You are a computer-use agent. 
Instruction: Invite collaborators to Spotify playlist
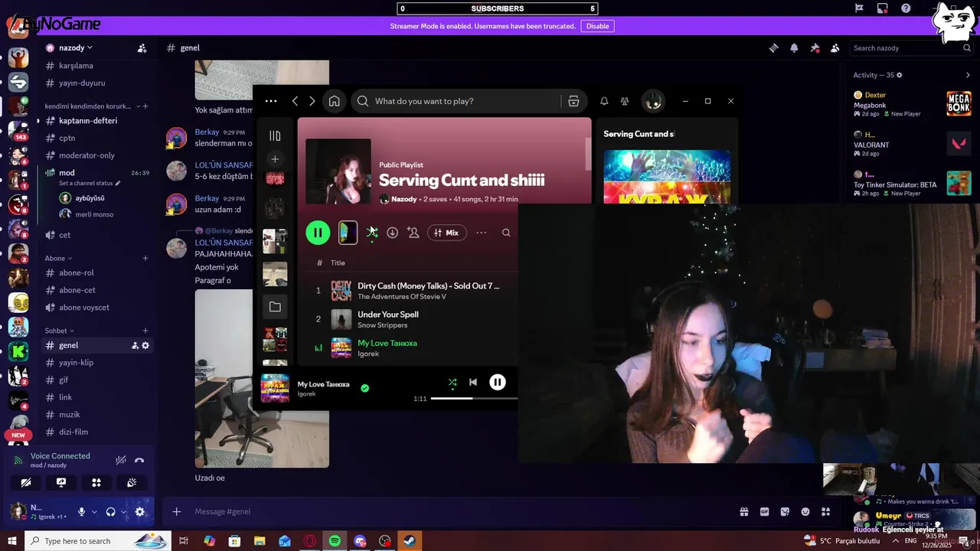click(x=413, y=233)
